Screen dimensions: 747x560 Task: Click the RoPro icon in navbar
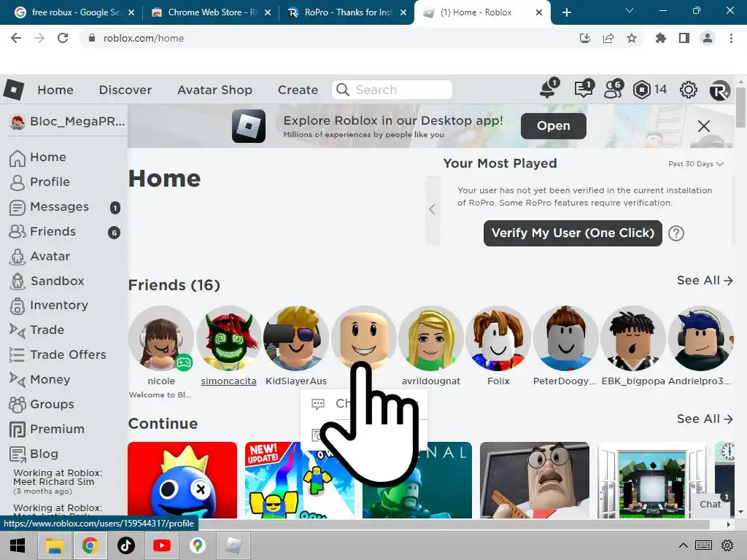(719, 90)
